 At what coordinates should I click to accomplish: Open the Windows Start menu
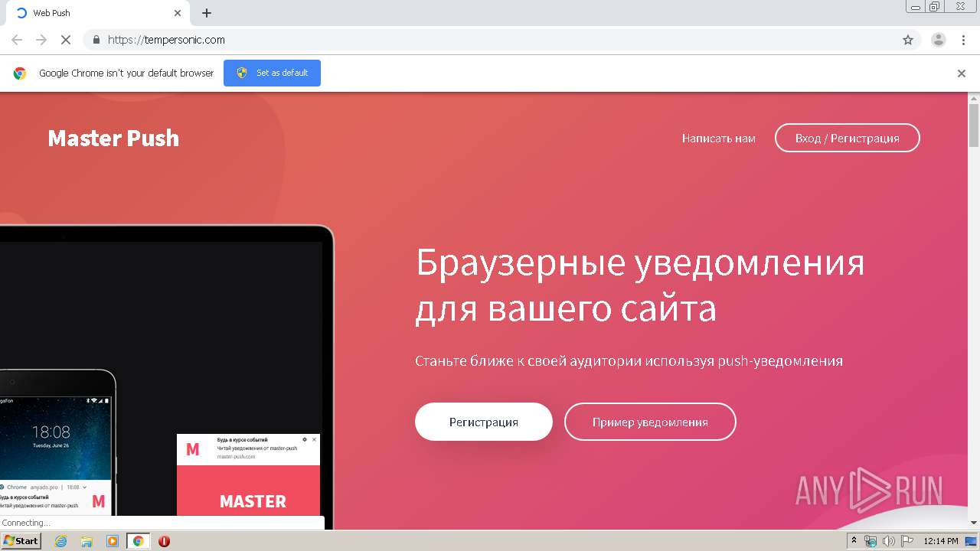[x=21, y=541]
